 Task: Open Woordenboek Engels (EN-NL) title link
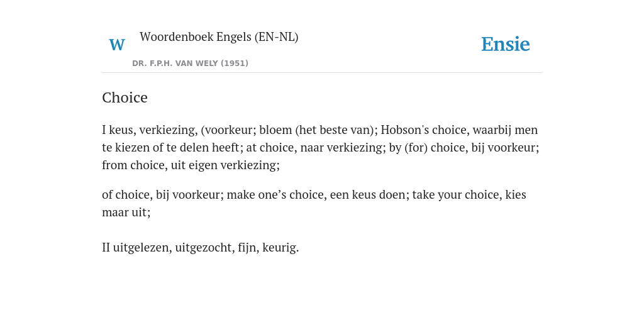(x=219, y=37)
